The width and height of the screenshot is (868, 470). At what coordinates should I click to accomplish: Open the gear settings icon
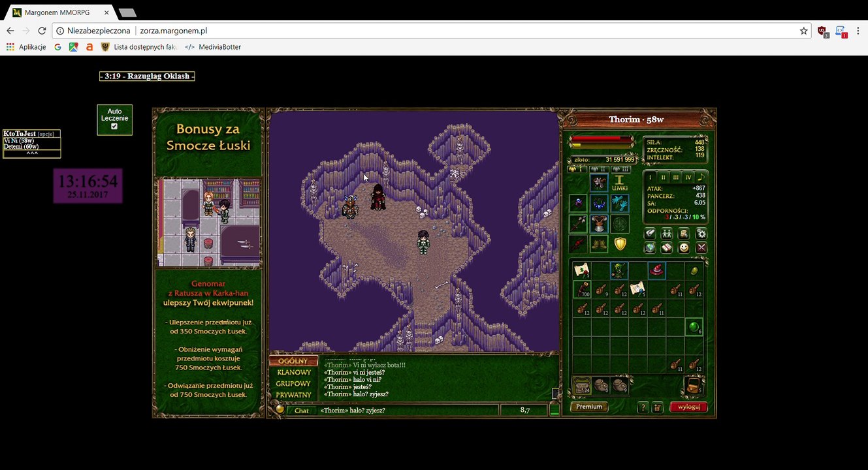pyautogui.click(x=701, y=234)
